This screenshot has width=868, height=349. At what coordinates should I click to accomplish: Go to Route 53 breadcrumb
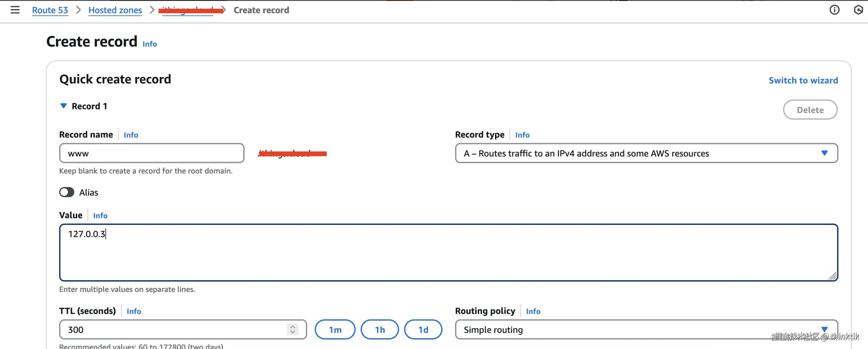coord(50,11)
